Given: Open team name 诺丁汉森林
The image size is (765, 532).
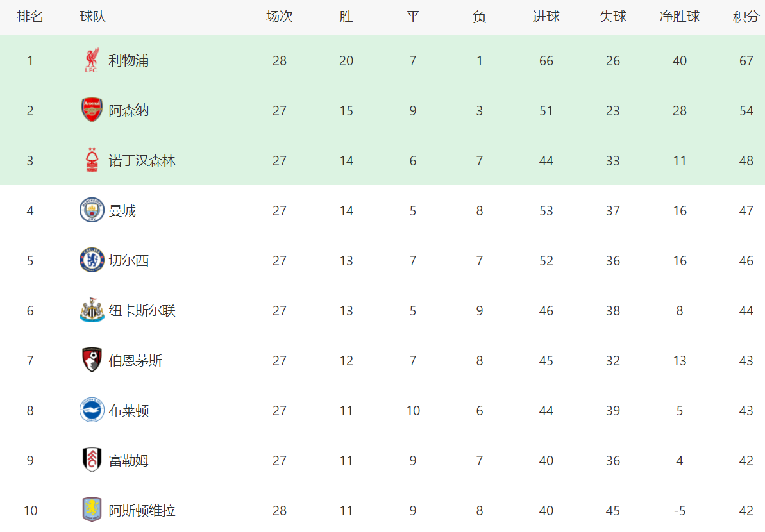Looking at the screenshot, I should pyautogui.click(x=142, y=160).
